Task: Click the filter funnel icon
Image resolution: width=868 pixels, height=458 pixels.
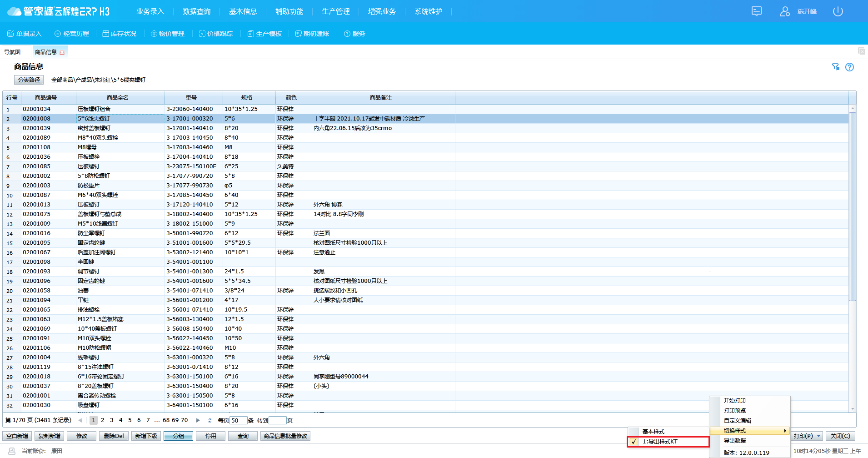Action: (x=835, y=67)
